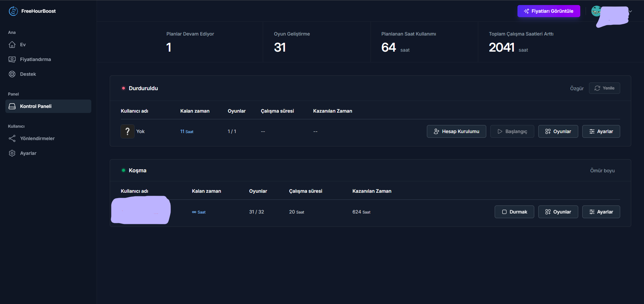
Task: Click the 624 Saat earned time value
Action: 361,212
